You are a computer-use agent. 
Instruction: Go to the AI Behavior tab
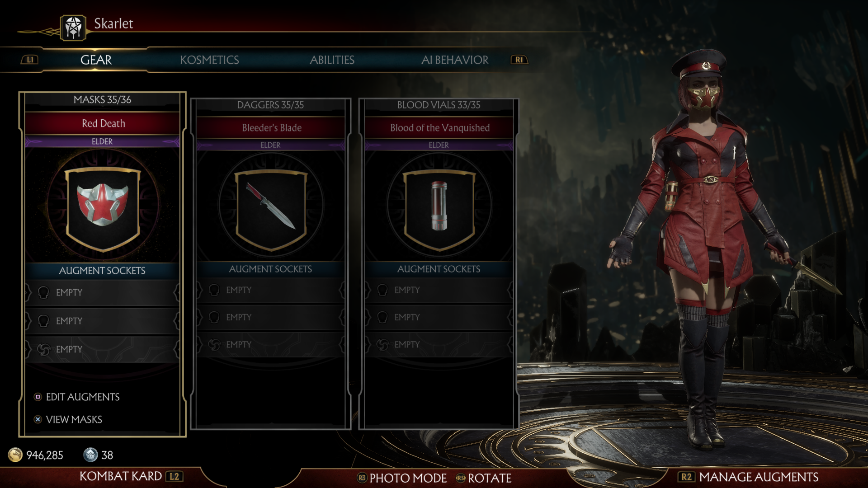click(455, 60)
